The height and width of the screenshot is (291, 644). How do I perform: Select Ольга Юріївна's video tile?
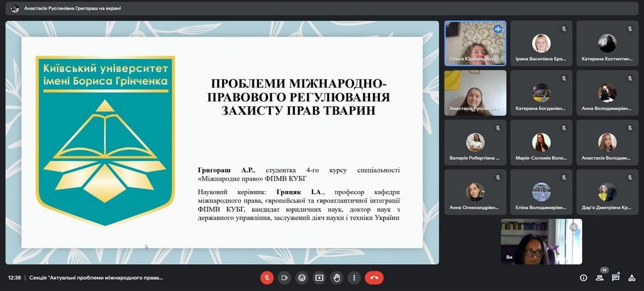pyautogui.click(x=475, y=43)
